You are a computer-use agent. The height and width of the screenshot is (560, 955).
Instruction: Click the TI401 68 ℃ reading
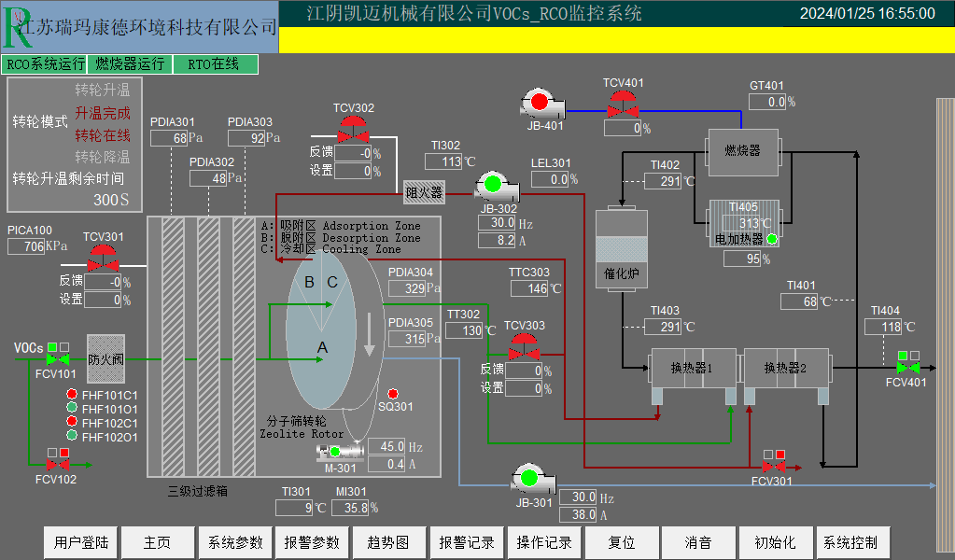pos(799,301)
